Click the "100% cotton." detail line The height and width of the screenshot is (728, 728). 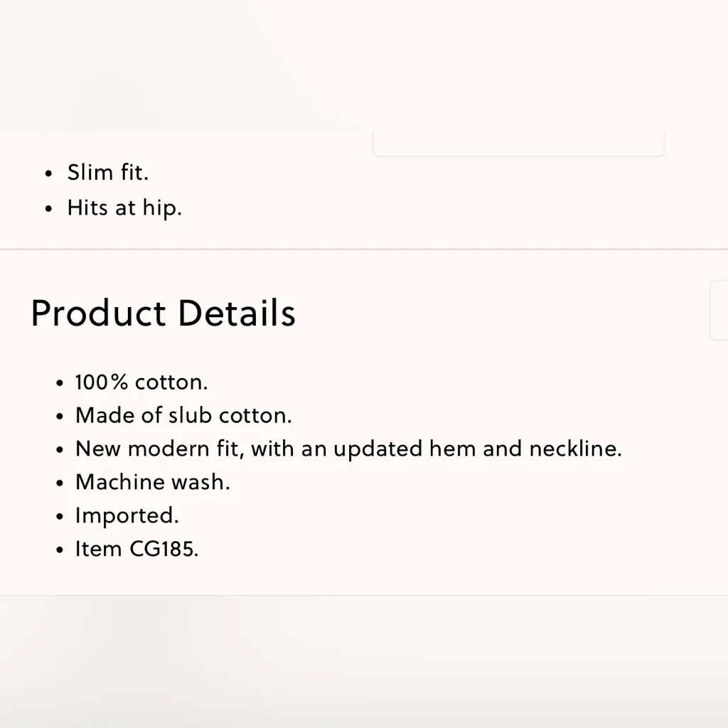click(141, 382)
